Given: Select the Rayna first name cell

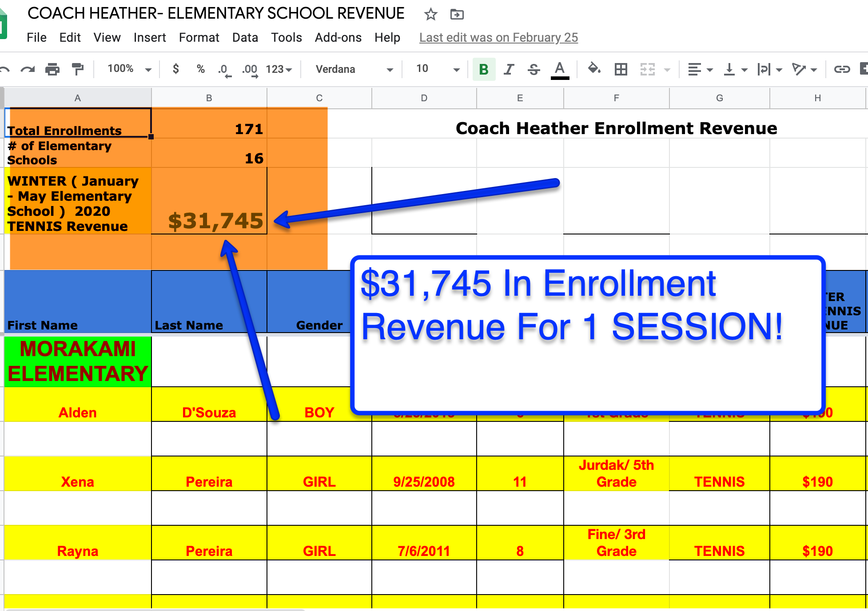Looking at the screenshot, I should coord(78,543).
